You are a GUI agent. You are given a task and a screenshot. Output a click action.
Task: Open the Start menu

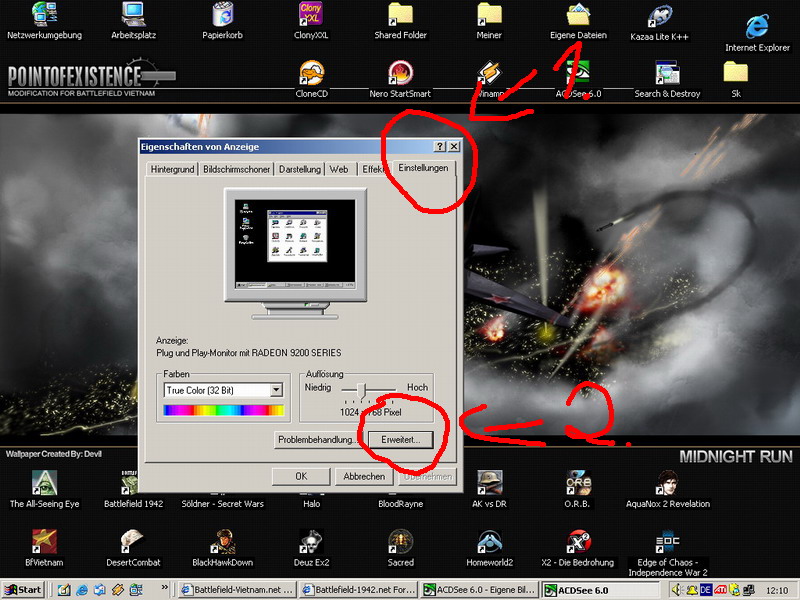[x=23, y=590]
